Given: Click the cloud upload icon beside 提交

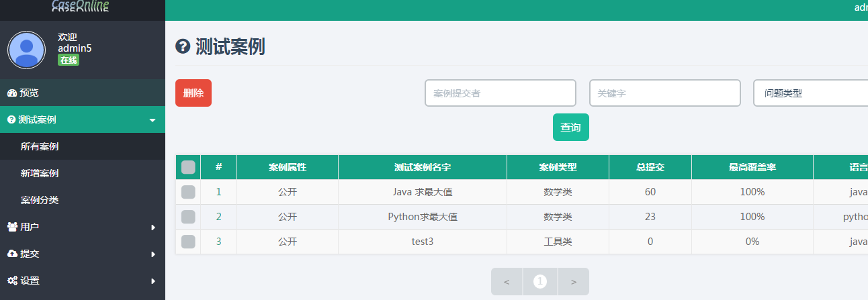Looking at the screenshot, I should [x=12, y=254].
